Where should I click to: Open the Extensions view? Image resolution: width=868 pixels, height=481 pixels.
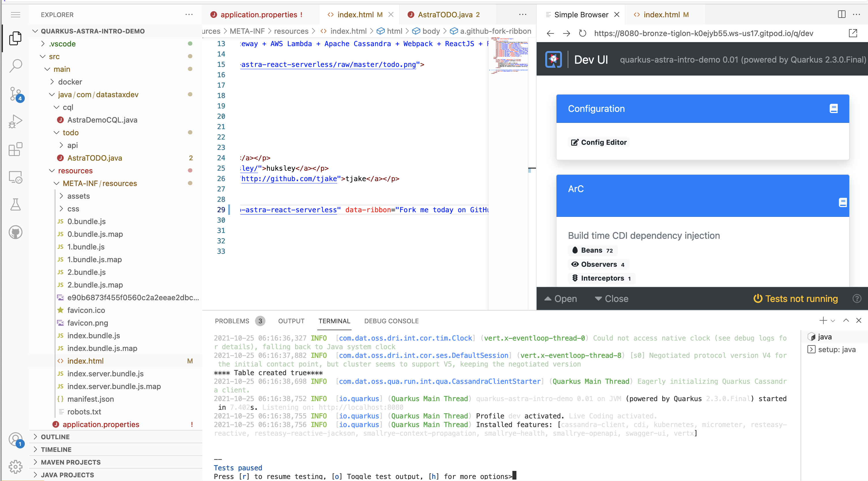coord(16,149)
